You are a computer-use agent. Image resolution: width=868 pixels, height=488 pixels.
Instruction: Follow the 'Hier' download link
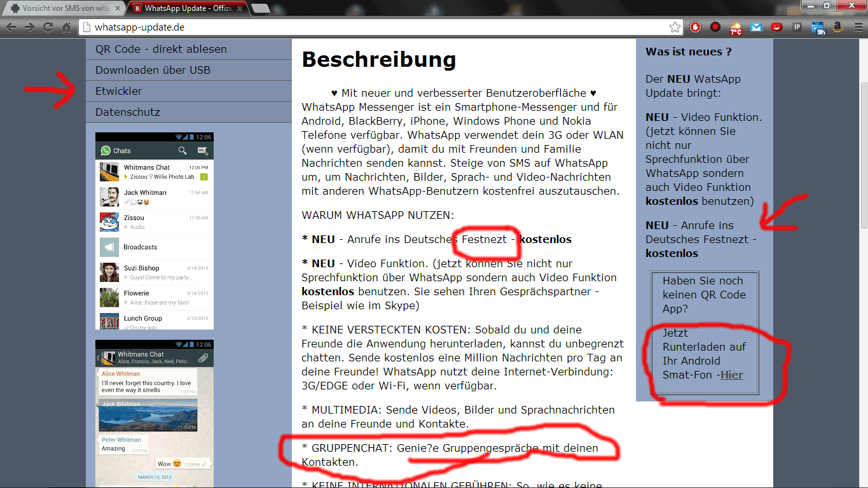(x=731, y=375)
